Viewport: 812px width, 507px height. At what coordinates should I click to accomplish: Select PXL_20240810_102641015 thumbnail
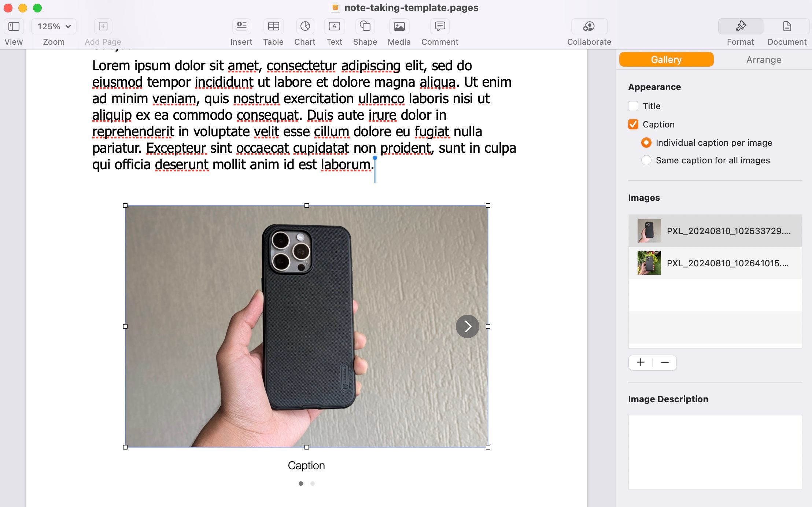(649, 262)
